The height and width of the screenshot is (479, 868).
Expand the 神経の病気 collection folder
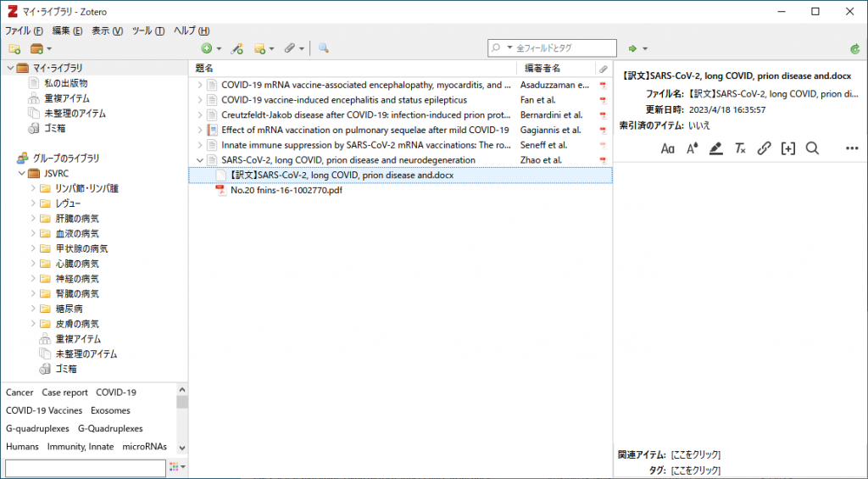point(33,279)
